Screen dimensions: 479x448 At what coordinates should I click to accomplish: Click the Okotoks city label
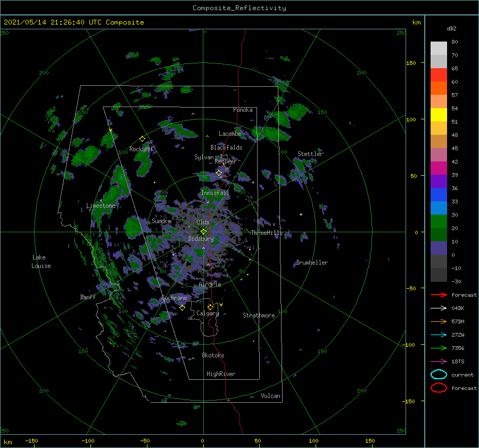pos(213,355)
